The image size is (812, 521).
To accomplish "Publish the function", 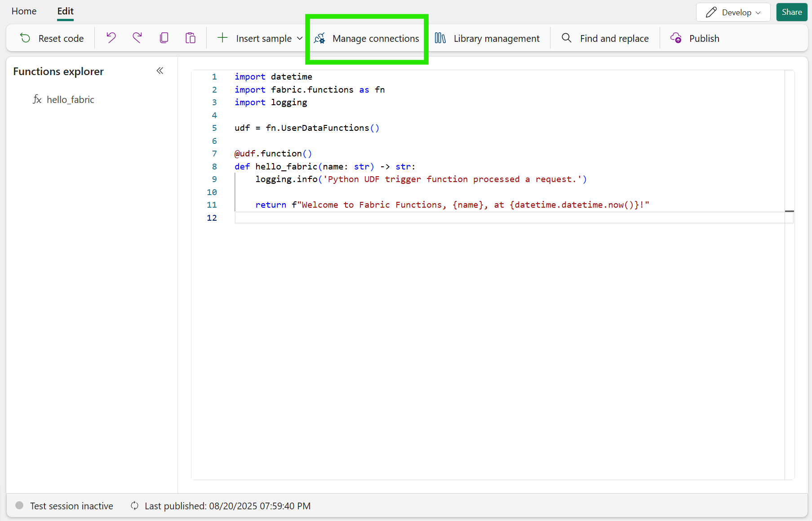I will tap(695, 38).
